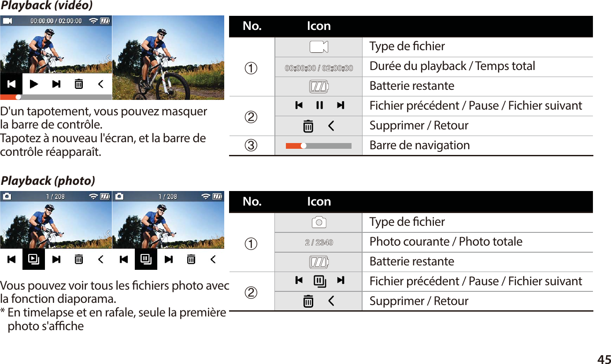Click the back chevron on the video control bar
Image resolution: width=611 pixels, height=364 pixels.
coord(100,84)
